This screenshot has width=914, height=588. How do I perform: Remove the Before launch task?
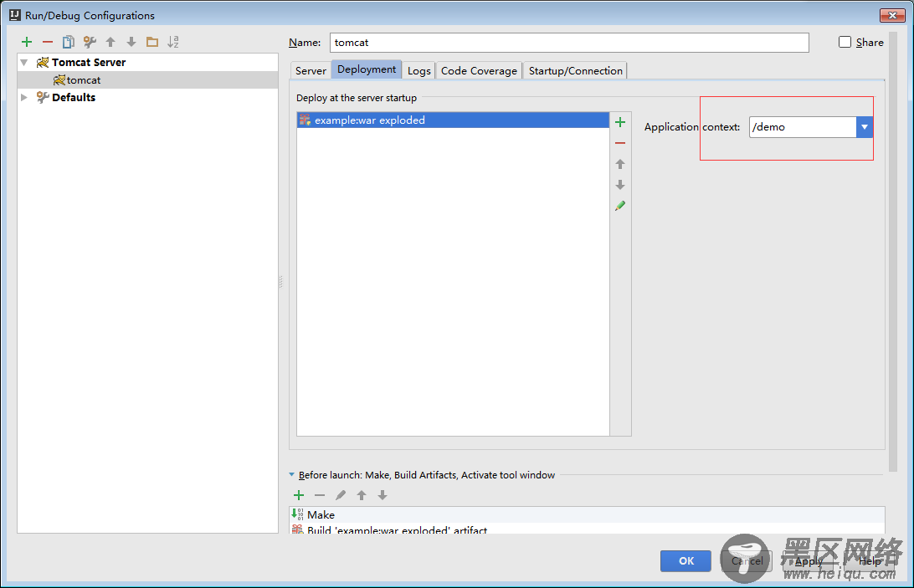click(320, 495)
